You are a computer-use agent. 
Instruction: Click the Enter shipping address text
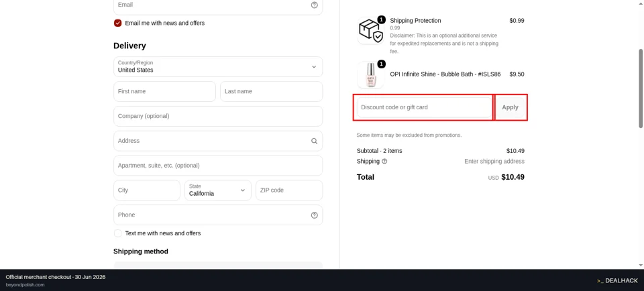[494, 162]
